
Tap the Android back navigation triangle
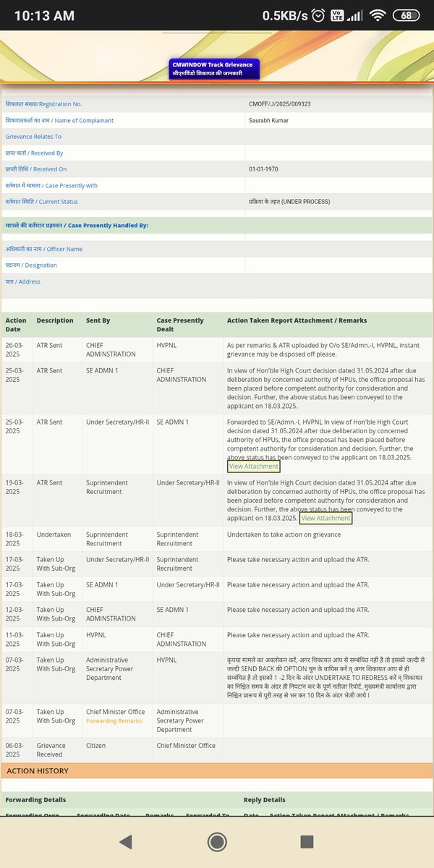point(126,841)
